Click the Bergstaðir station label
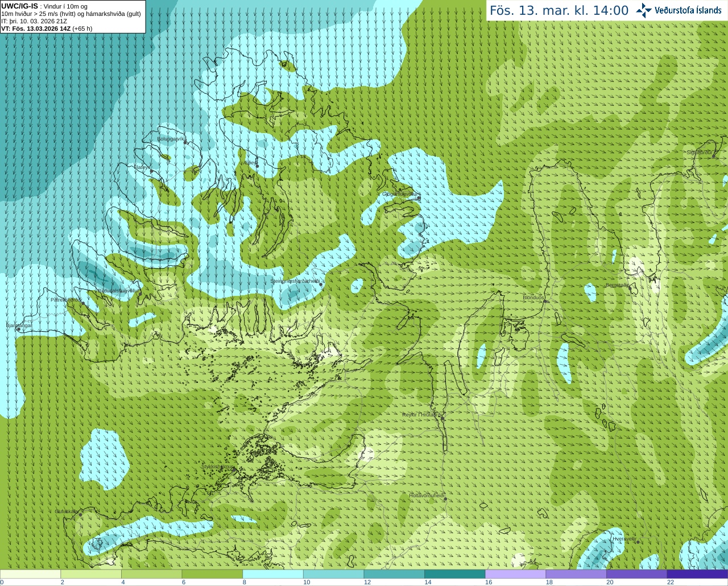 click(617, 285)
